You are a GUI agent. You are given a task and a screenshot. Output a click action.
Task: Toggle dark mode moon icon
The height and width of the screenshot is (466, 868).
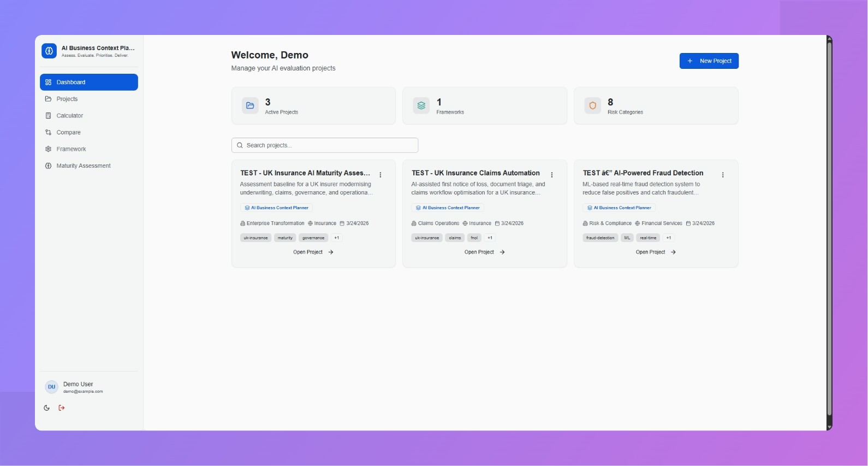(x=47, y=408)
